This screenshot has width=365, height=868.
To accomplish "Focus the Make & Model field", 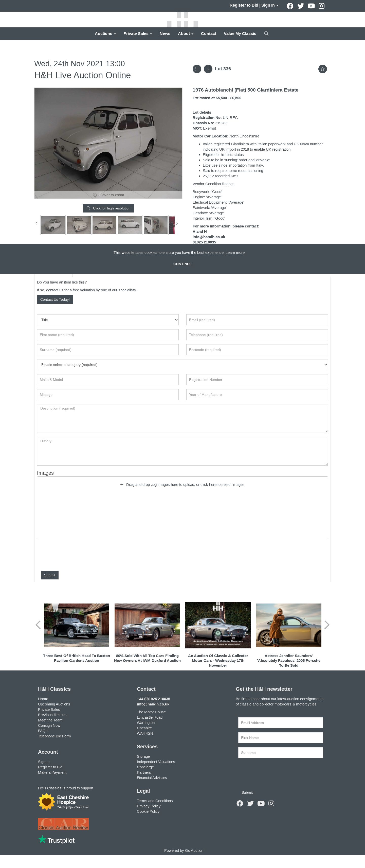I will [108, 380].
